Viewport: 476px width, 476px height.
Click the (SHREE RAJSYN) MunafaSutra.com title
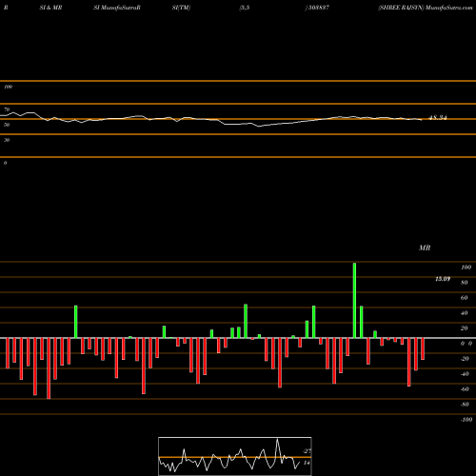pyautogui.click(x=426, y=8)
